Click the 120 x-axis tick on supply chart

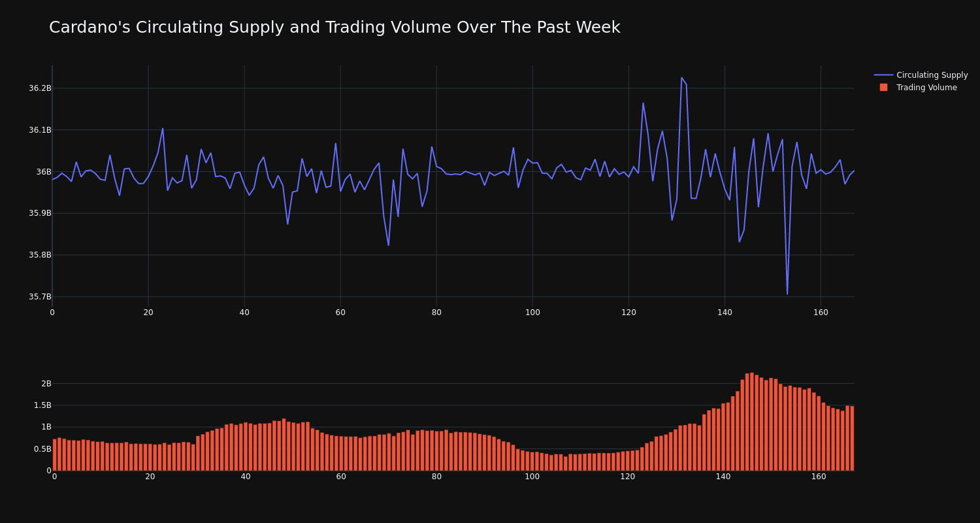(x=629, y=312)
